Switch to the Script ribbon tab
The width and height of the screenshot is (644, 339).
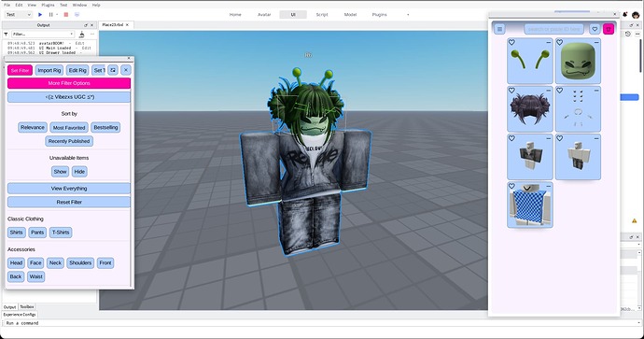pos(322,14)
